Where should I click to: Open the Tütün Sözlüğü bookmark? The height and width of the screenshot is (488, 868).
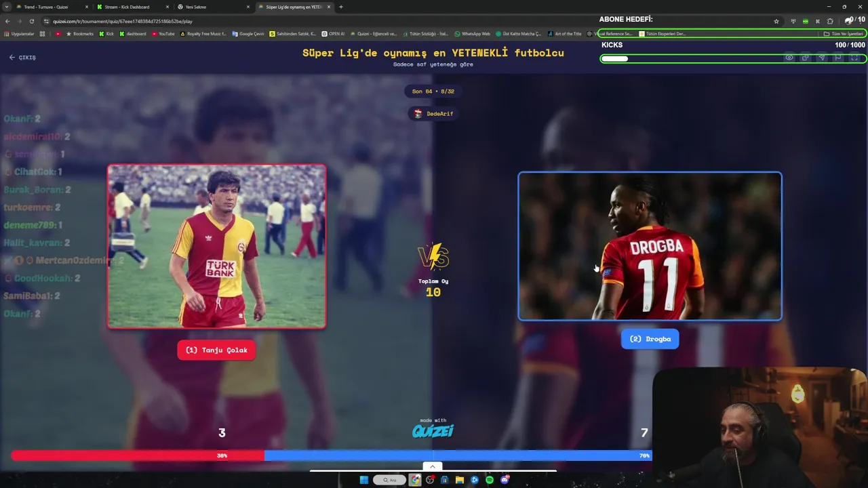click(x=425, y=33)
